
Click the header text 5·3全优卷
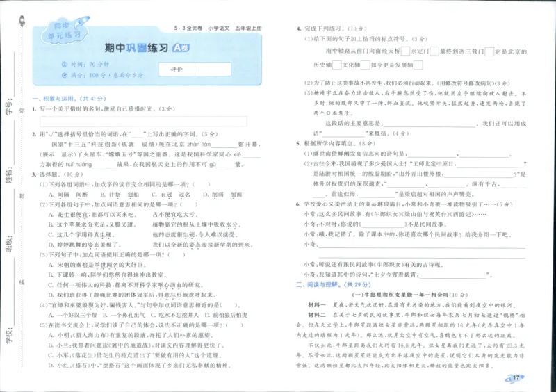pyautogui.click(x=188, y=28)
